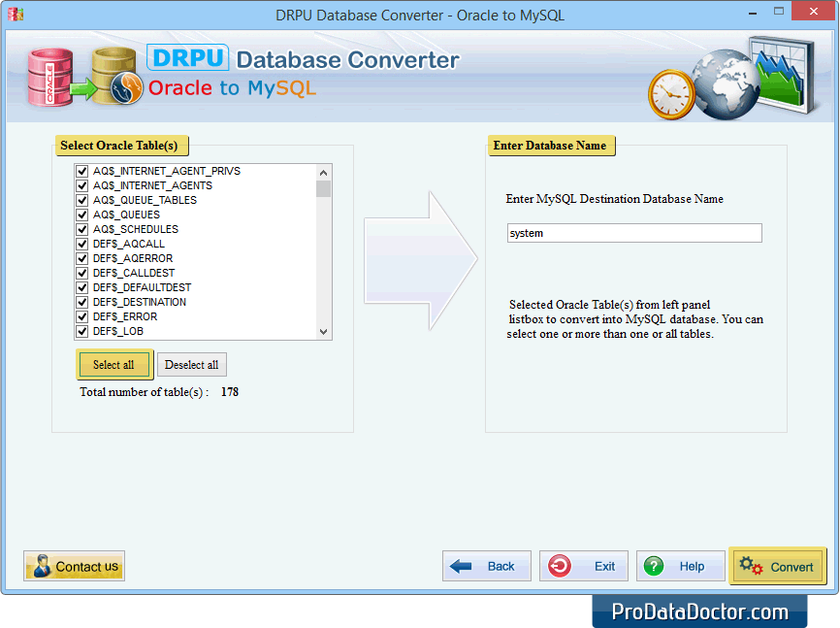Click the table list scrollbar thumb
This screenshot has width=840, height=628.
tap(323, 188)
